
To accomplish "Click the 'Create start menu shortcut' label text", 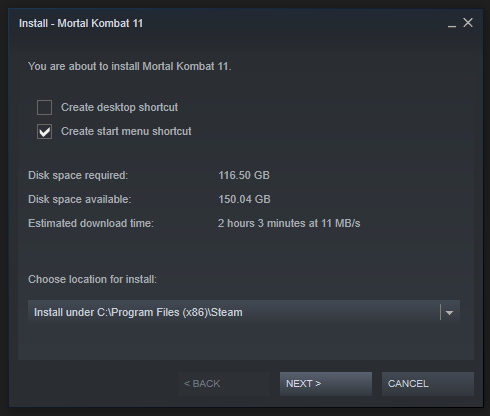I will click(126, 131).
